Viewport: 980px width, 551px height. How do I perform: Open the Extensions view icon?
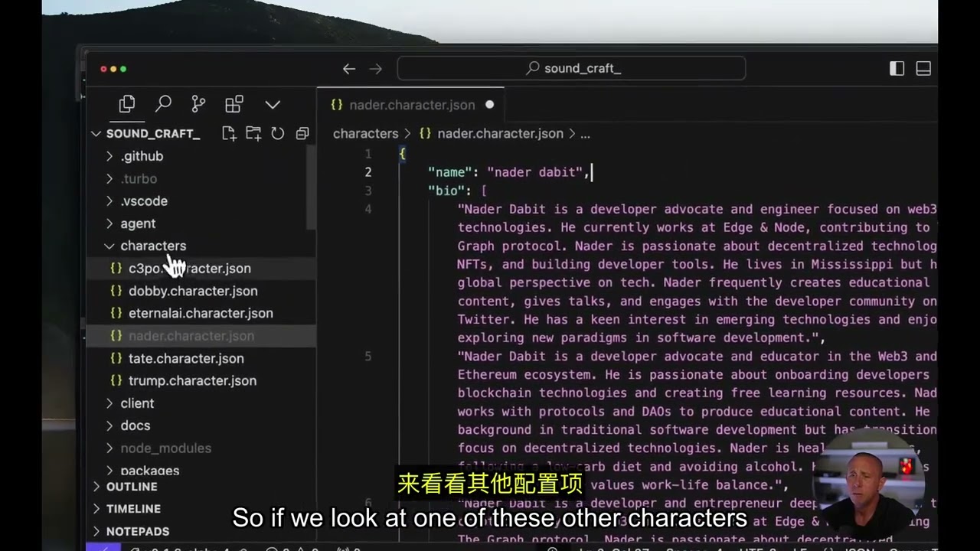click(x=234, y=104)
